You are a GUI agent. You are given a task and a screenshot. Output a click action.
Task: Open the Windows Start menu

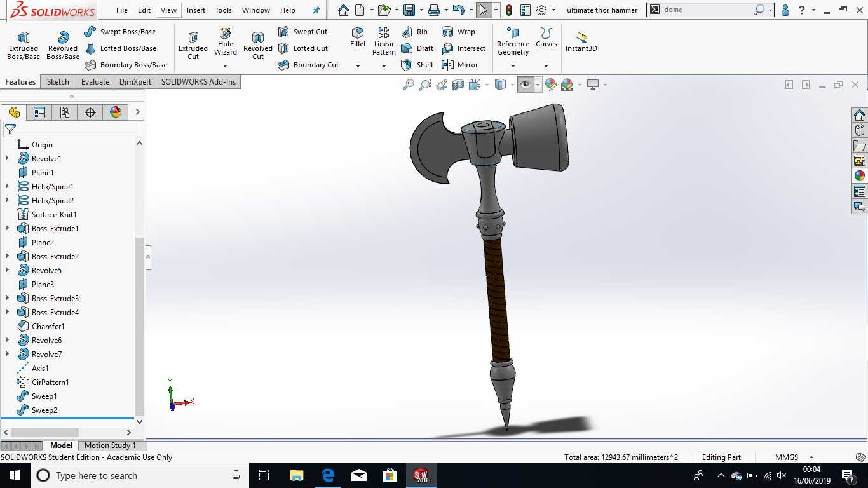pyautogui.click(x=15, y=475)
